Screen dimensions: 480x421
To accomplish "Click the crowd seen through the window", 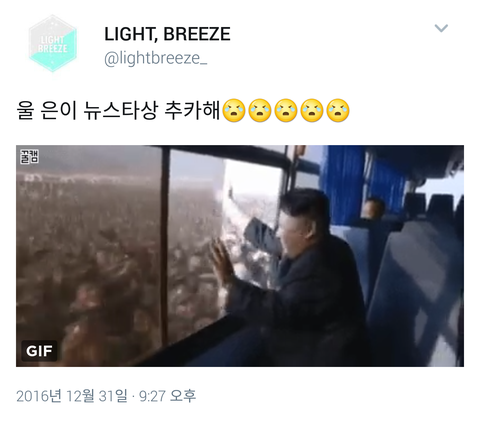I will [x=90, y=260].
